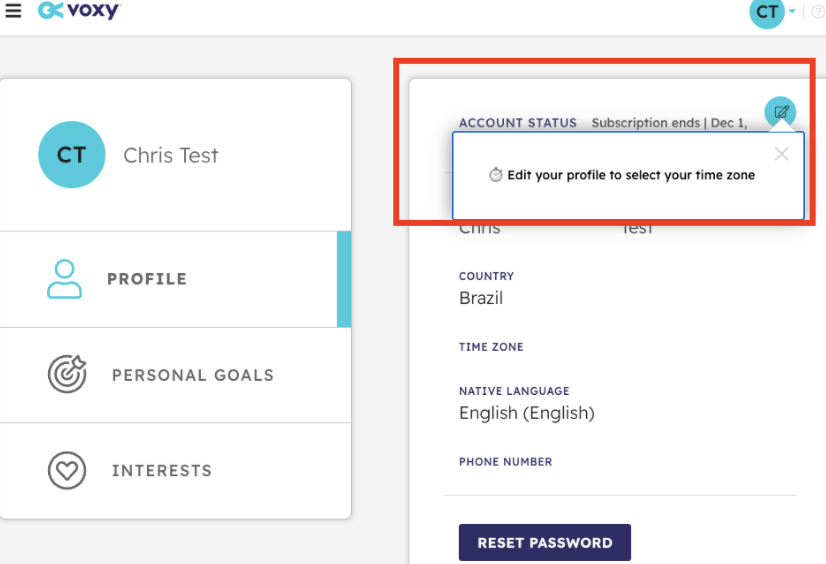Expand the account dropdown arrow
Screen dimensions: 826x564
click(792, 11)
